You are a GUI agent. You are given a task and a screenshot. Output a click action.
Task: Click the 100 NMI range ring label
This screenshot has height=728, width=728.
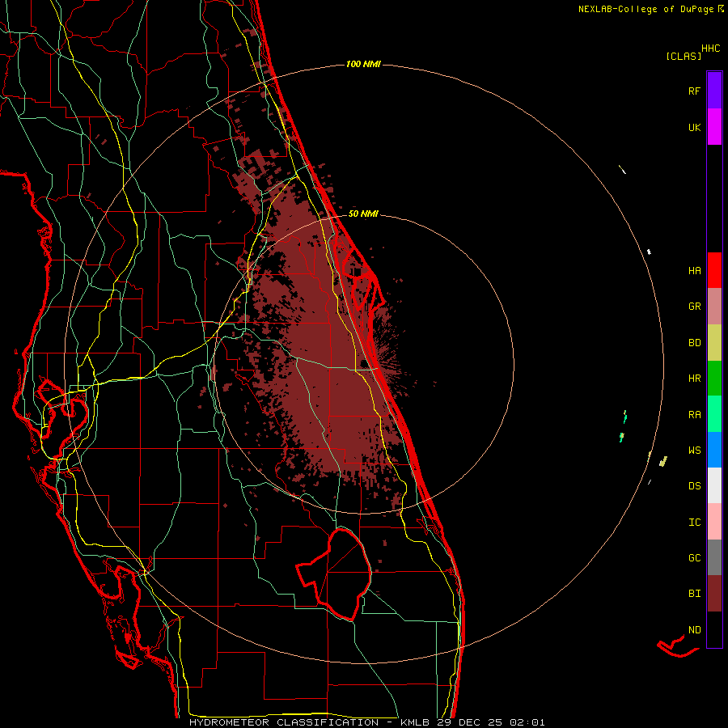click(363, 64)
